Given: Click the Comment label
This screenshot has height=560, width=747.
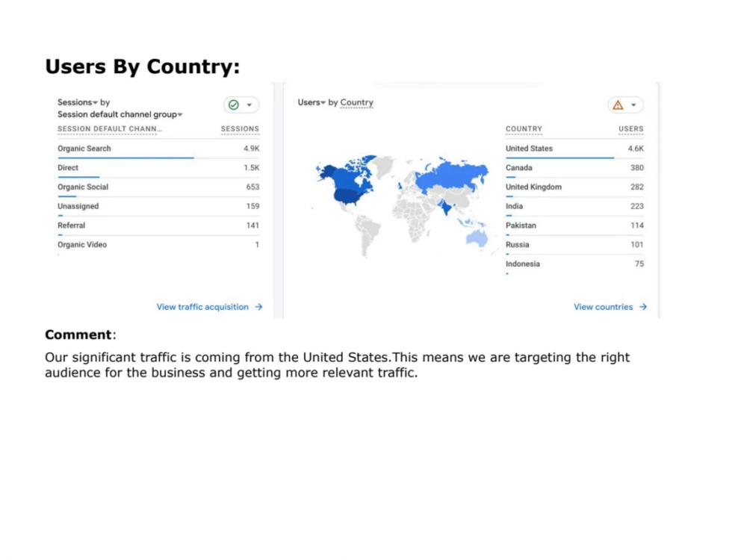Looking at the screenshot, I should 81,335.
